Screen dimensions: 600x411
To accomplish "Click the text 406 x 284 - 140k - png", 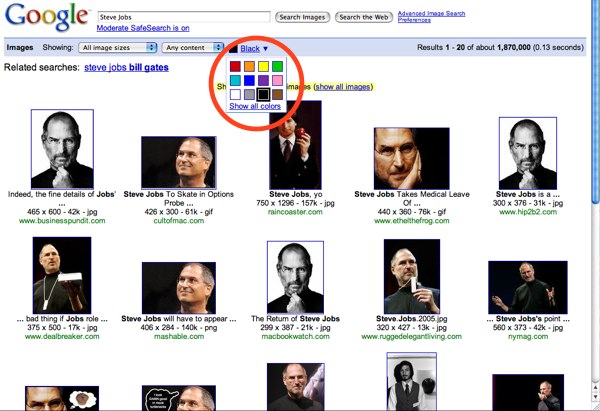I will 179,328.
